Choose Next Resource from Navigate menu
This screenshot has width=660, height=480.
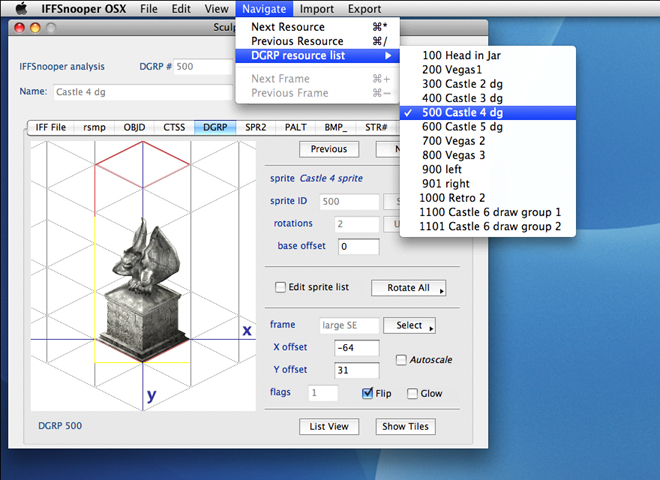(x=318, y=27)
